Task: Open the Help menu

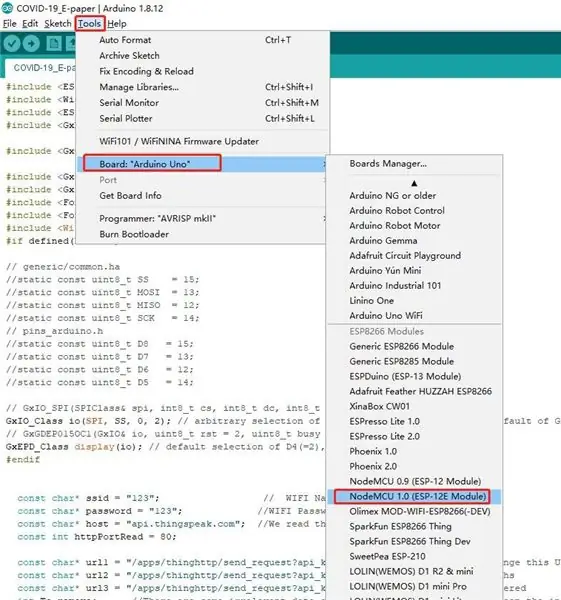Action: click(117, 24)
